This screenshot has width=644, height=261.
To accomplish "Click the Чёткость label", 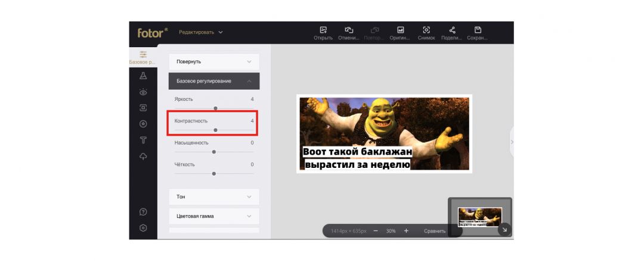I will (x=184, y=165).
